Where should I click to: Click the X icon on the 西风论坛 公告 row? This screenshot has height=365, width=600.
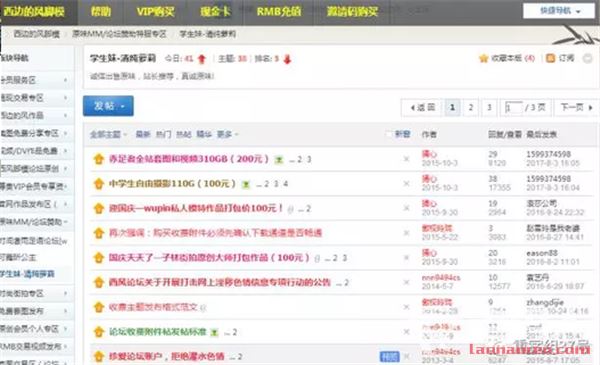point(406,282)
